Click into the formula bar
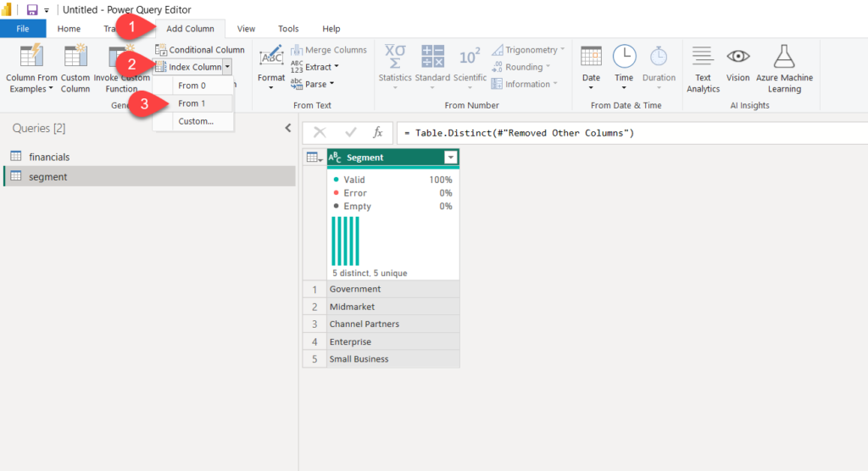Screen dimensions: 868x471 pos(632,133)
